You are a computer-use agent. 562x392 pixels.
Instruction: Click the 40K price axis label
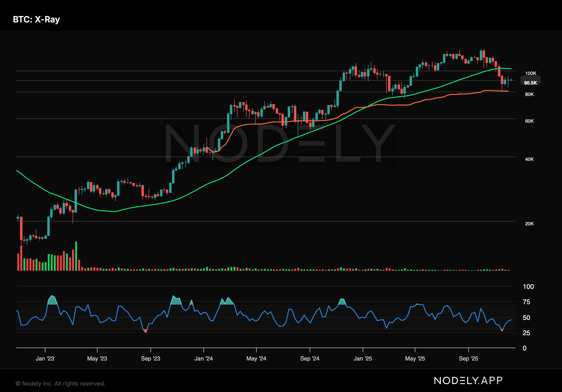coord(529,159)
